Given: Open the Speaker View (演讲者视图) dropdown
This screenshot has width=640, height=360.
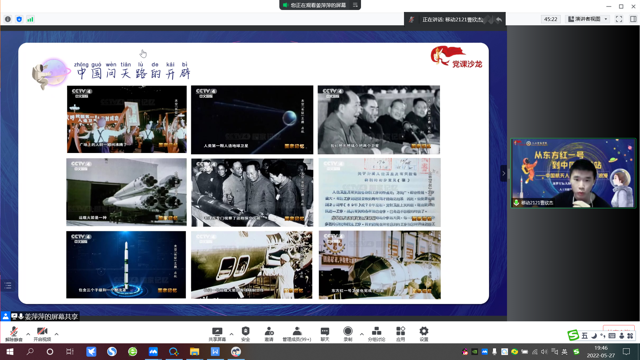Looking at the screenshot, I should tap(588, 19).
